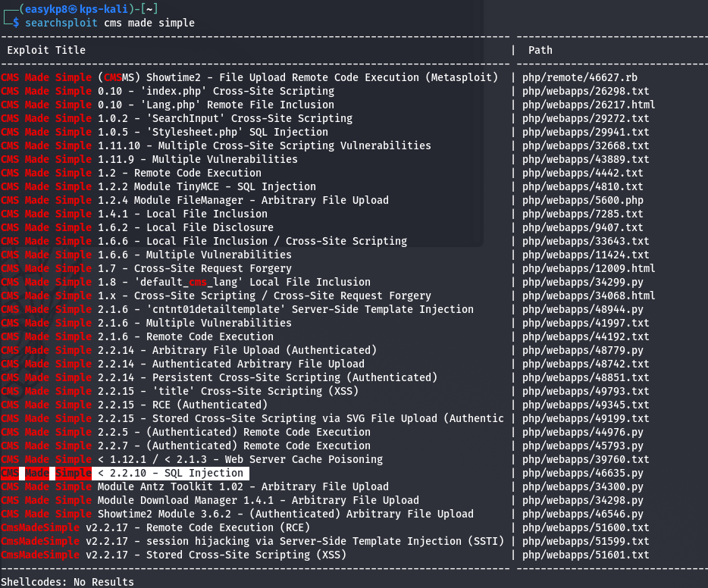Select CmsMadeSimple v2.2.17 Remote Code Execution row

pyautogui.click(x=155, y=527)
